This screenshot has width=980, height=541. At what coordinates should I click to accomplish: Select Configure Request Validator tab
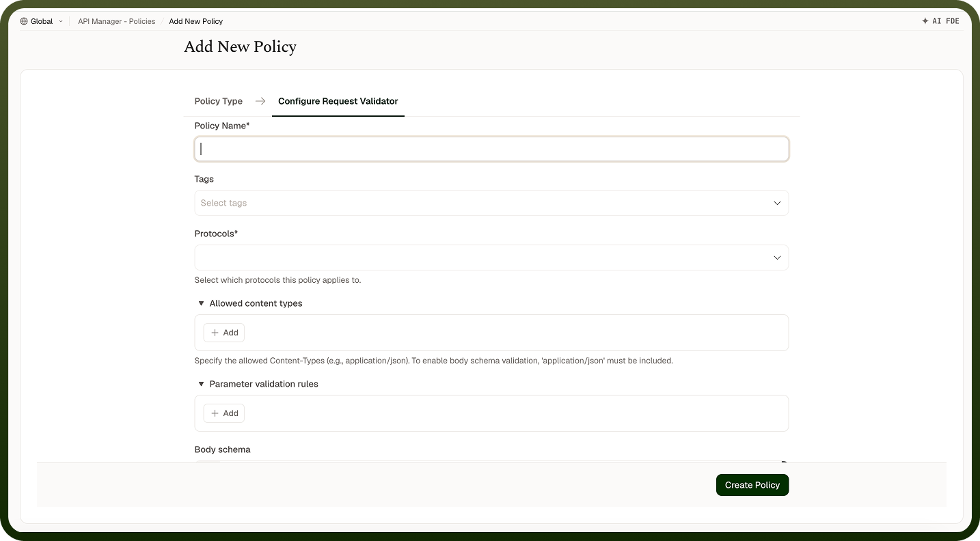[338, 101]
